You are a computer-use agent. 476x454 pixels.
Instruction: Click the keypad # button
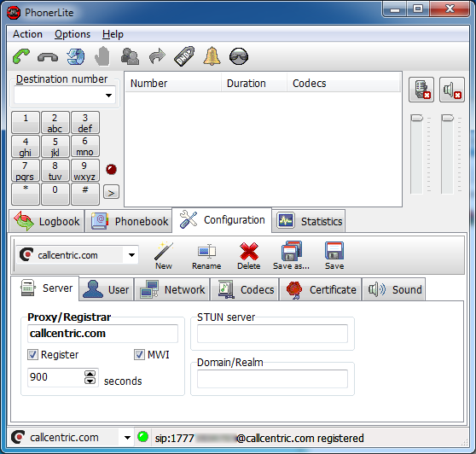(85, 194)
